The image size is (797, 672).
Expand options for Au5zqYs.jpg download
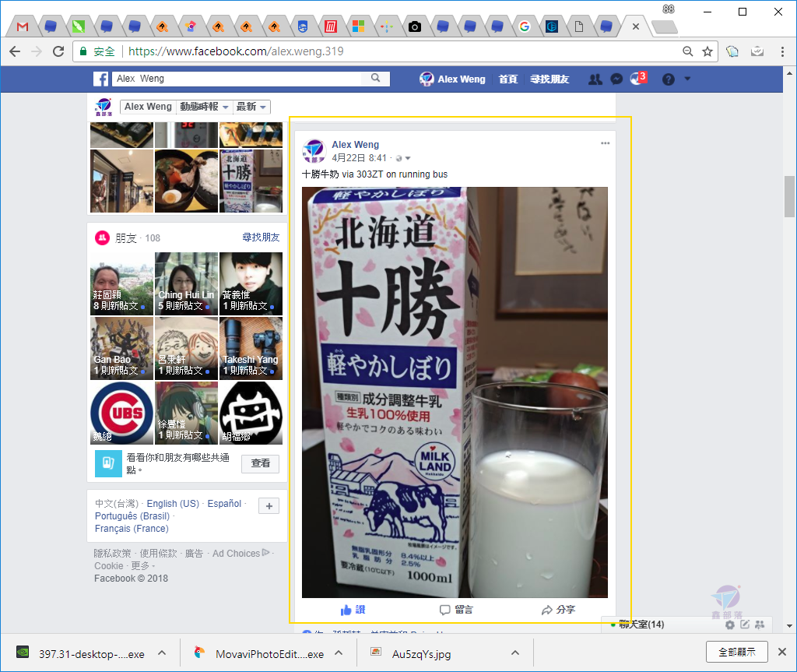click(515, 653)
